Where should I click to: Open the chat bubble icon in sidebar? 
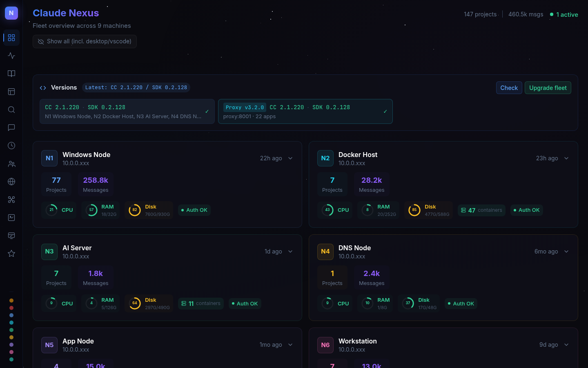point(11,128)
